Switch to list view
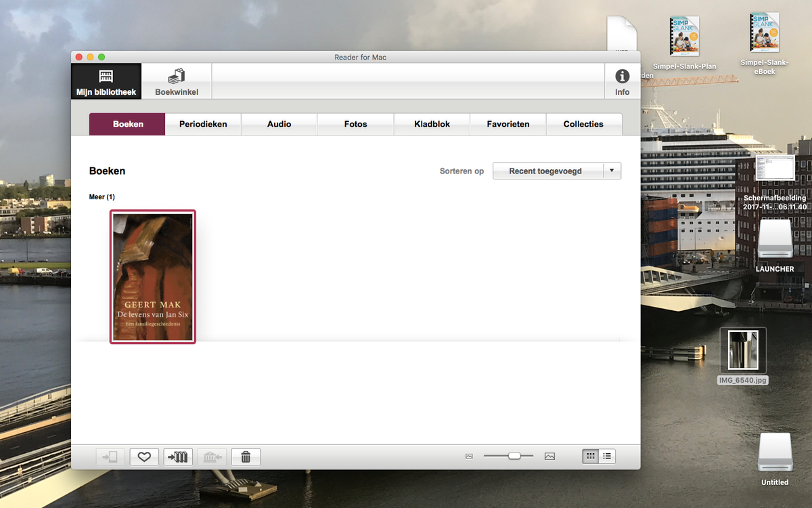812x508 pixels. pyautogui.click(x=608, y=457)
